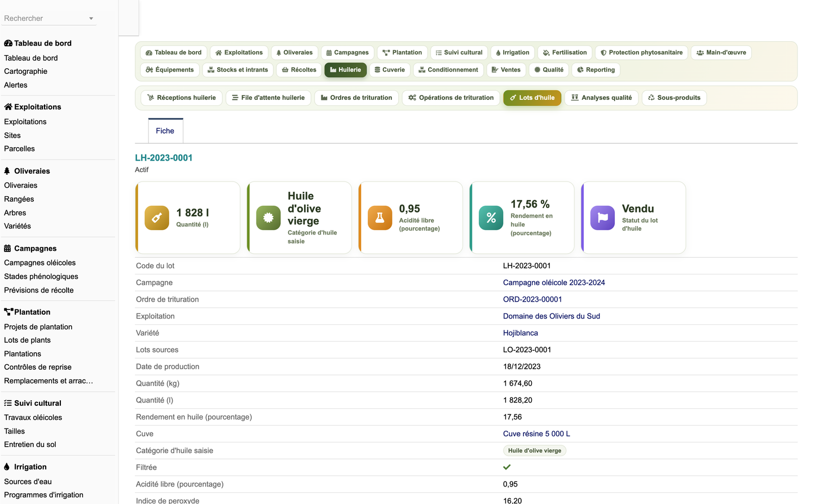Screen dimensions: 815x504
Task: Open Parcelles in the sidebar
Action: click(19, 149)
